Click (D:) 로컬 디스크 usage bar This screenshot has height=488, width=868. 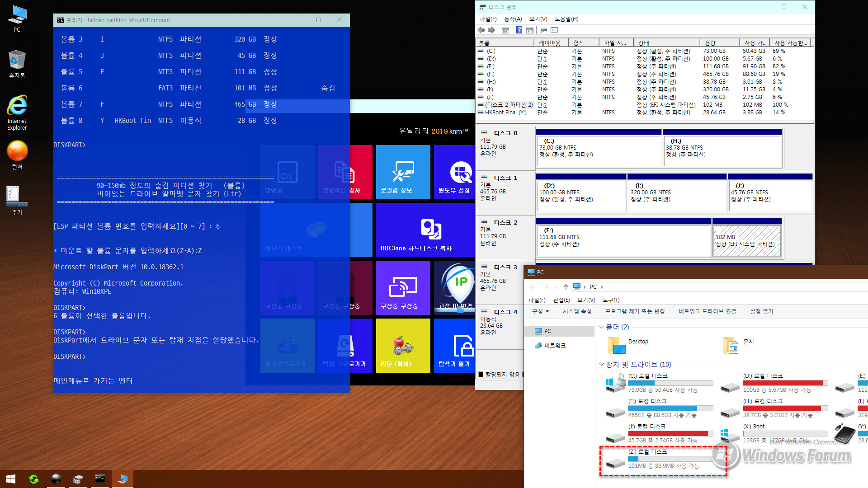786,383
